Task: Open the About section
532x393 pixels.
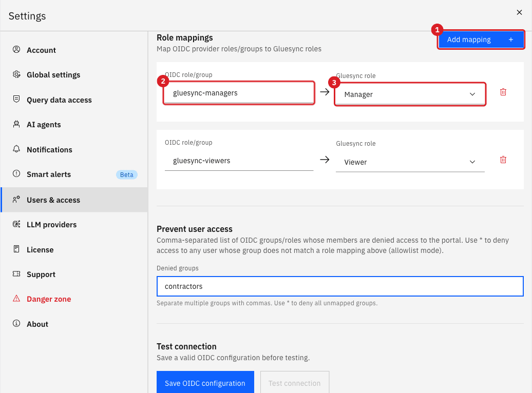Action: (x=74, y=324)
